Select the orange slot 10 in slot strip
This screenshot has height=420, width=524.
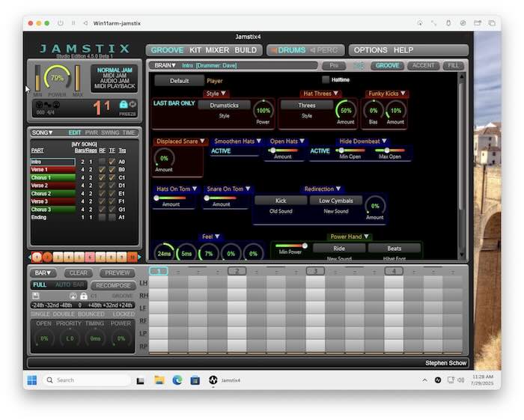(x=132, y=257)
